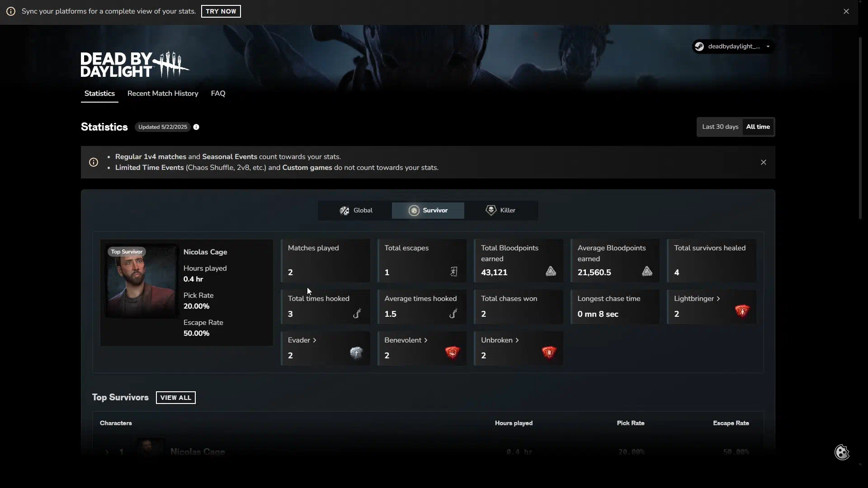Click the hook icon in Total times hooked

(357, 313)
